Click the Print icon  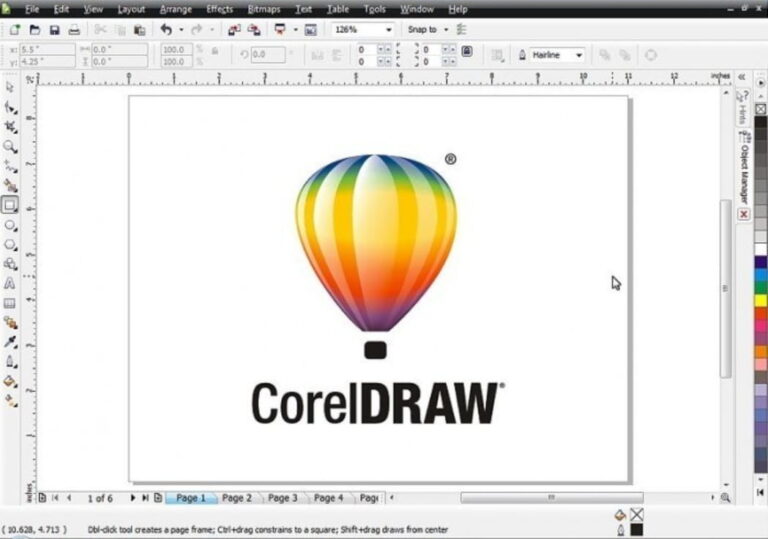click(x=74, y=30)
